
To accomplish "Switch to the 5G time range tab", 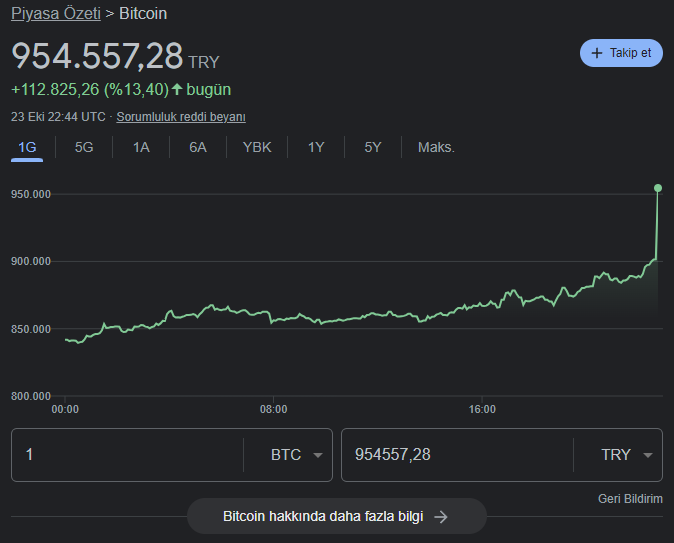I will [x=84, y=147].
